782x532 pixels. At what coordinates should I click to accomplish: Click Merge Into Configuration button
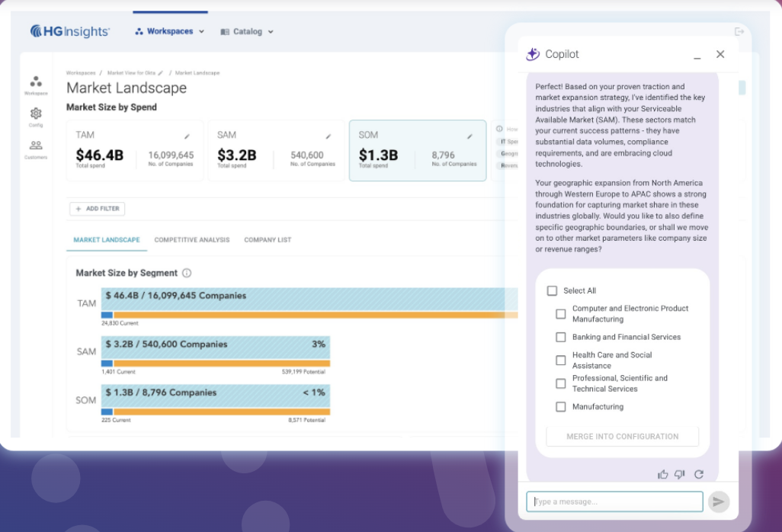pos(623,436)
